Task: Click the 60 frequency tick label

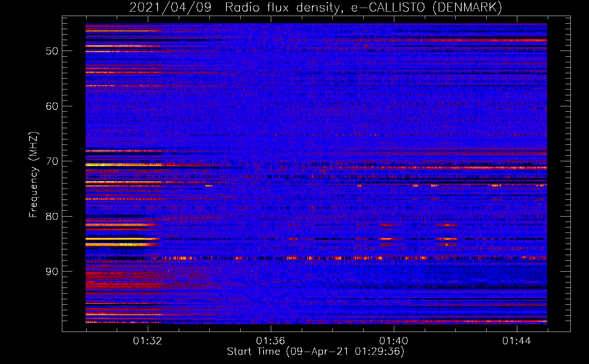Action: (x=52, y=106)
